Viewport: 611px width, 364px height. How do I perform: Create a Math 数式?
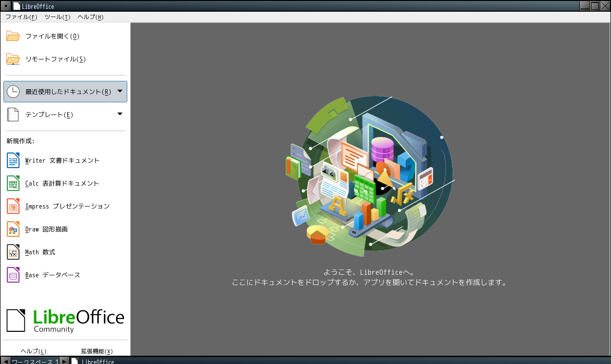click(x=65, y=252)
